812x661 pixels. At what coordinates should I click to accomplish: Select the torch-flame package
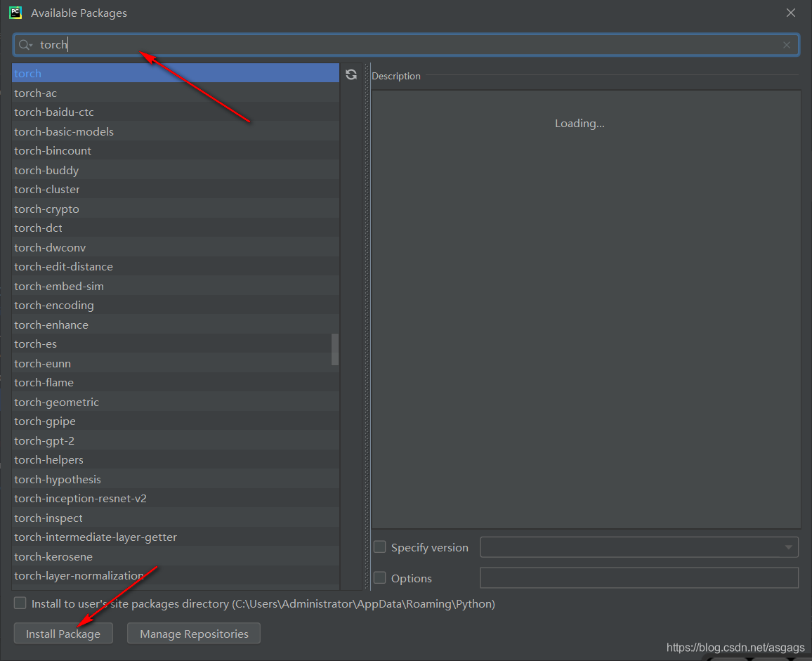click(176, 383)
